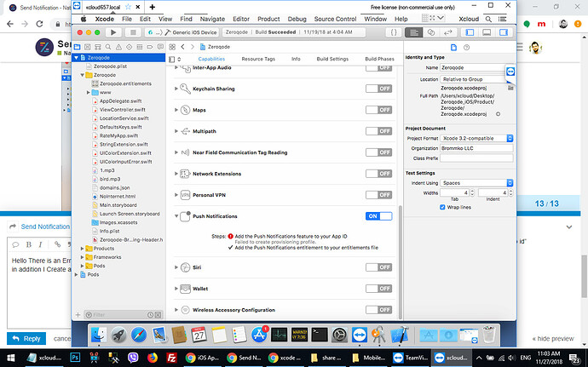The width and height of the screenshot is (588, 367).
Task: Open Safari from the Dock
Action: tap(138, 335)
